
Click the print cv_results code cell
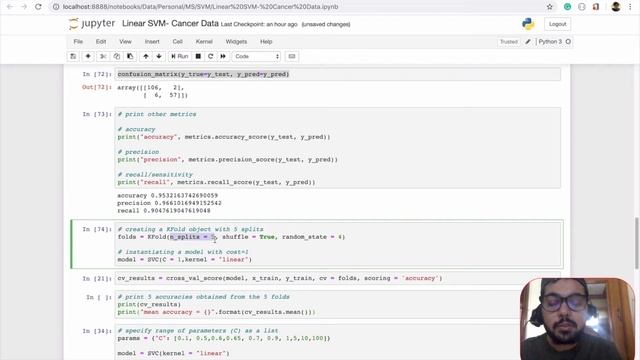pyautogui.click(x=338, y=304)
